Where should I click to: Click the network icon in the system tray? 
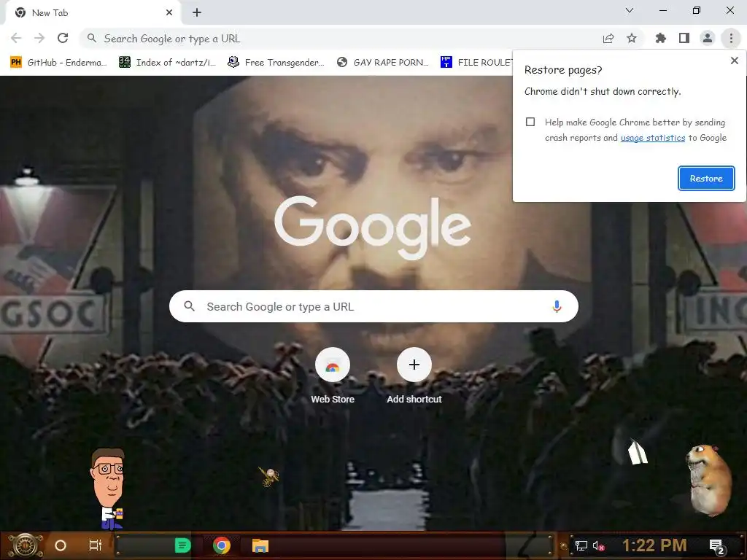[x=581, y=545]
